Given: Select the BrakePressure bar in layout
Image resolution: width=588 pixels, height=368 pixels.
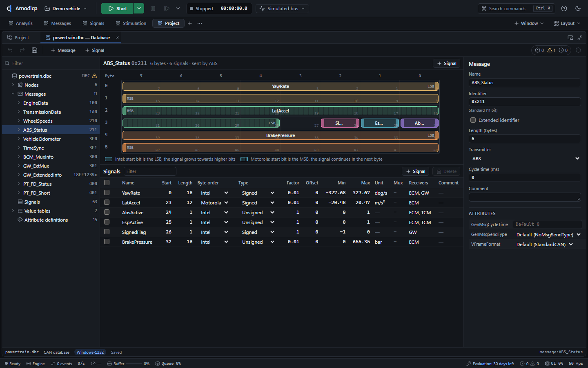Looking at the screenshot, I should [x=281, y=135].
